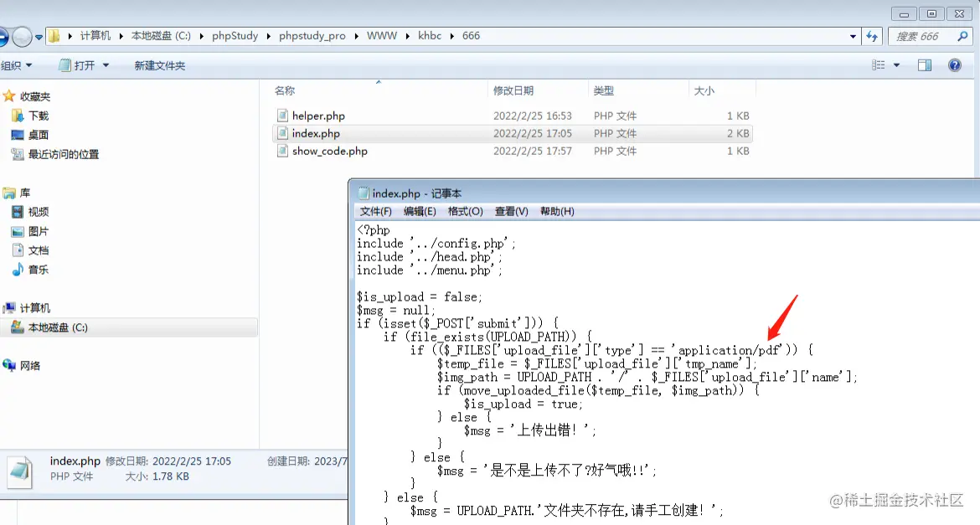Open the navigation history dropdown arrow
The image size is (980, 525).
(x=39, y=38)
